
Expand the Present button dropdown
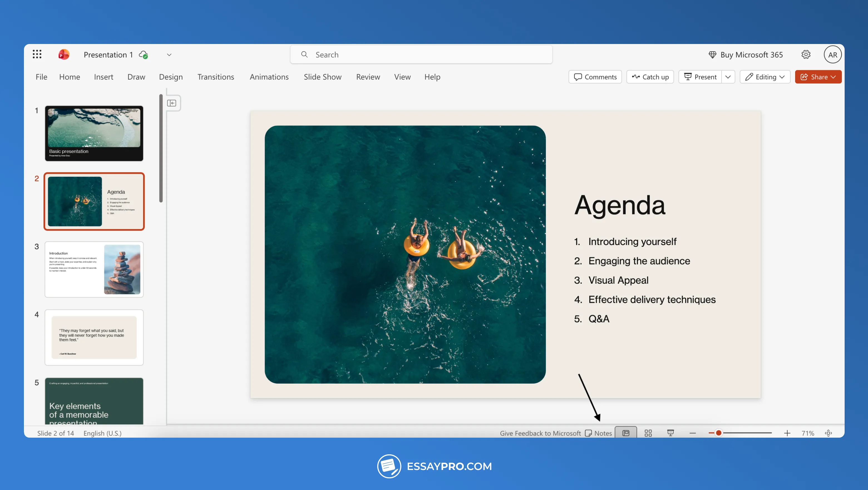tap(728, 77)
